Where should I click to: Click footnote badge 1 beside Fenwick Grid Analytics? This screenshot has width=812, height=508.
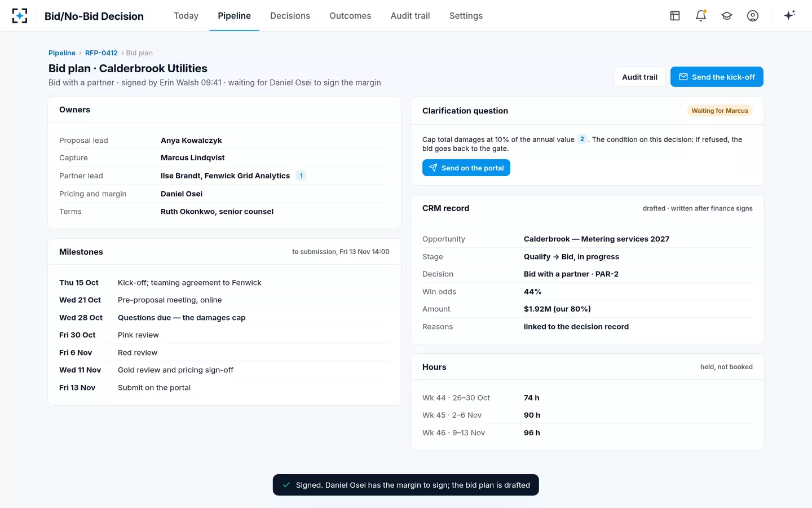(x=302, y=176)
